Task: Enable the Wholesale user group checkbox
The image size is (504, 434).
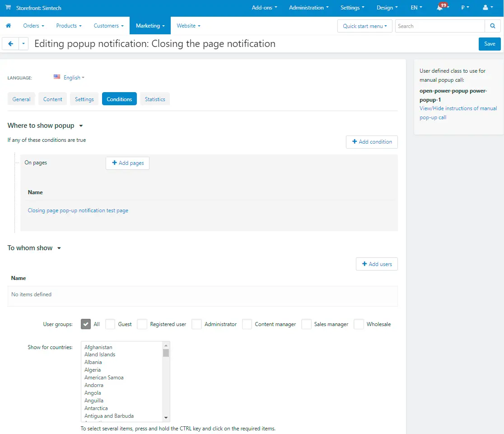Action: tap(359, 324)
